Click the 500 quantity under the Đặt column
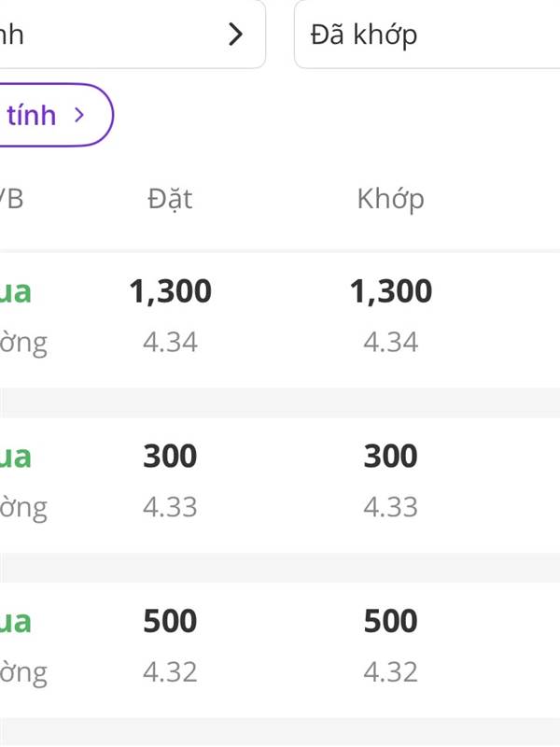 (x=170, y=621)
